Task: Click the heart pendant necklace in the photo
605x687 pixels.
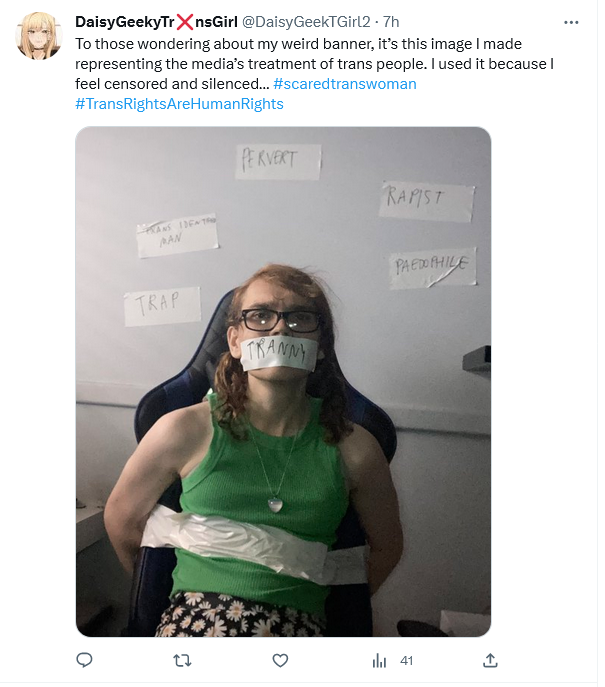Action: (275, 504)
